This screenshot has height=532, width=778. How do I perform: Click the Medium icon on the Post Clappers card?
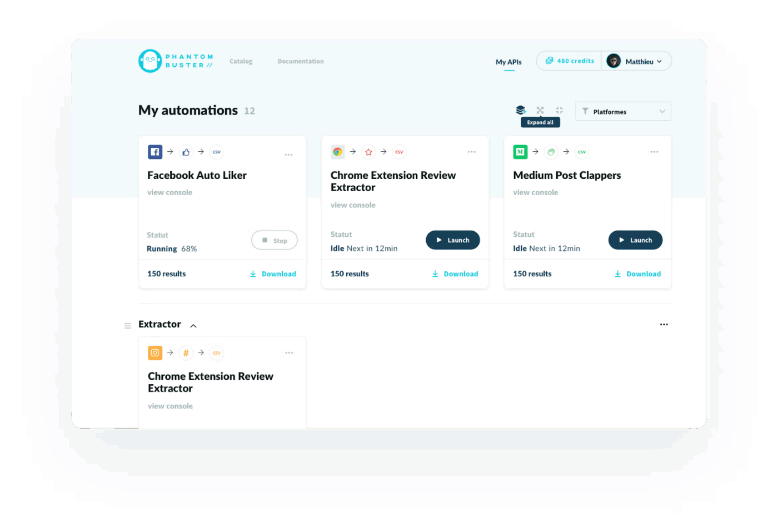[x=520, y=152]
